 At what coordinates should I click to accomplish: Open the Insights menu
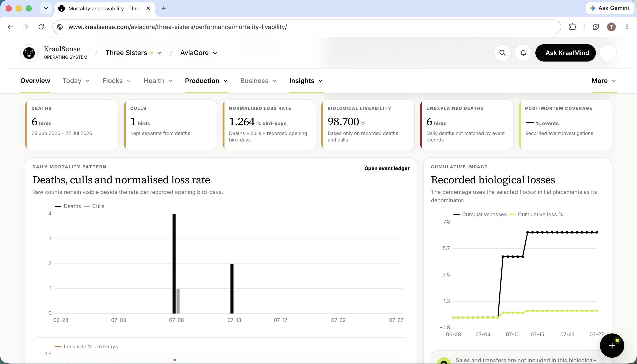pyautogui.click(x=306, y=81)
